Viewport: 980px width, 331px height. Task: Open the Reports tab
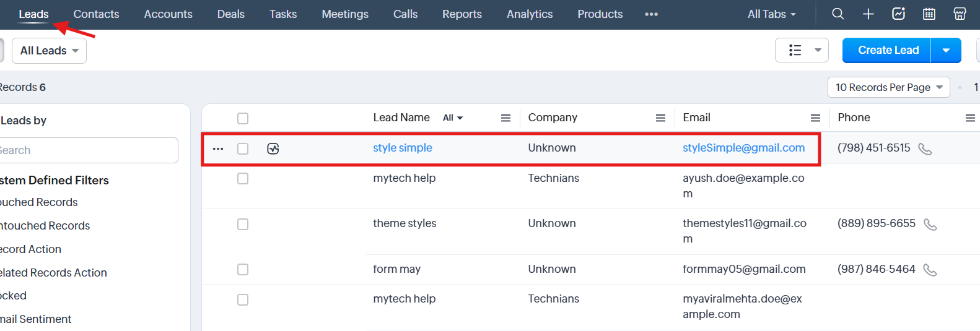462,14
